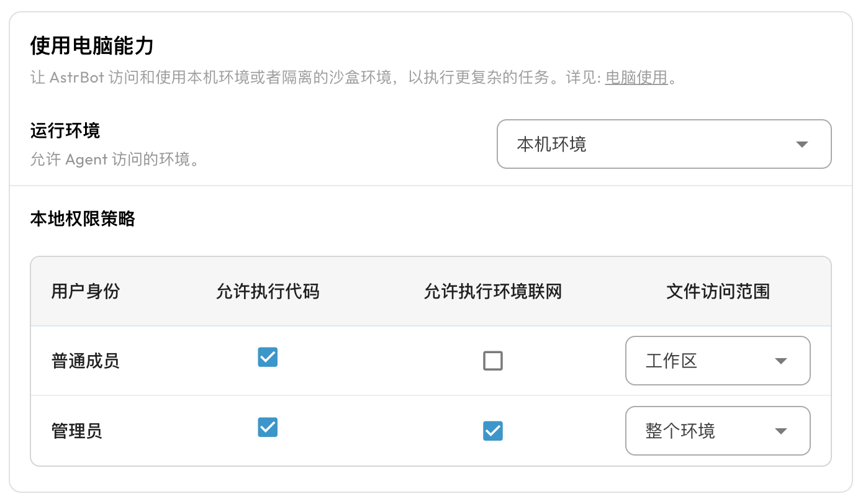Click the 运行环境 setting label
Image resolution: width=863 pixels, height=504 pixels.
click(65, 131)
